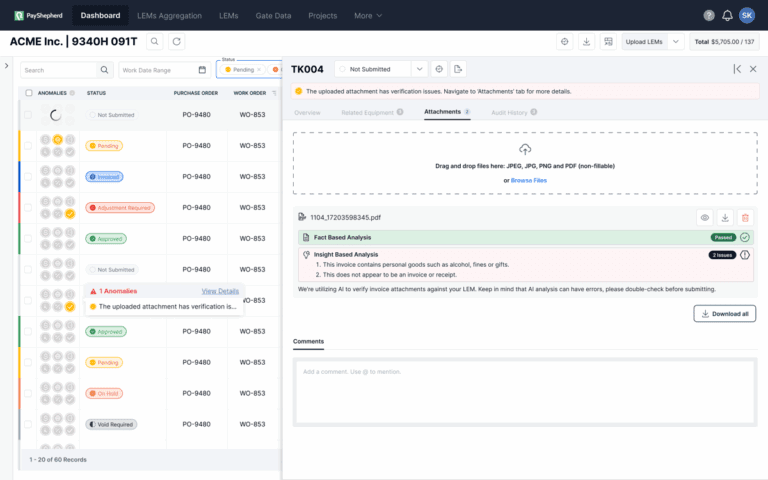The image size is (768, 480).
Task: Delete the 1104_17203598345.pdf attachment
Action: [x=745, y=217]
